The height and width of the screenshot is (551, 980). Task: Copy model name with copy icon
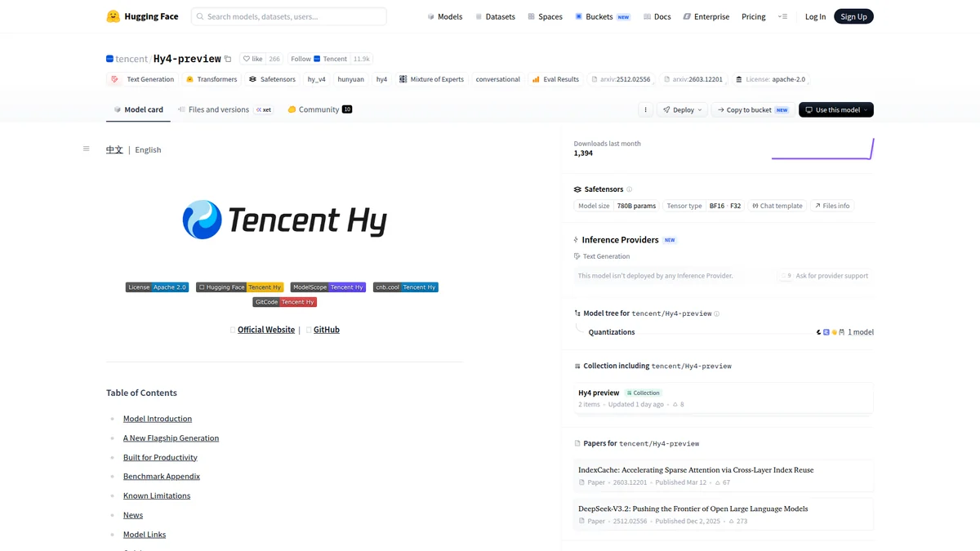pos(228,59)
